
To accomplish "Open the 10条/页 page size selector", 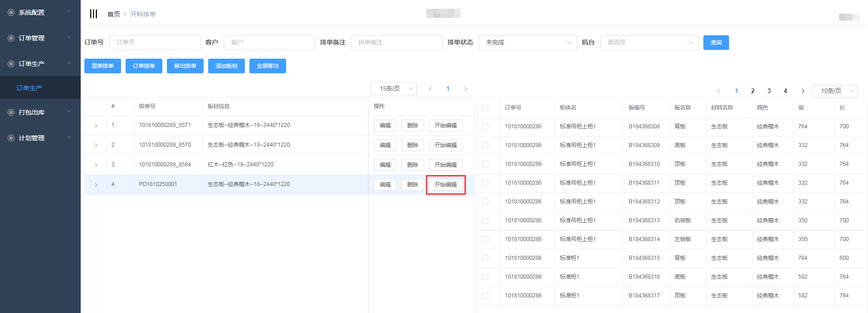I will [x=835, y=91].
